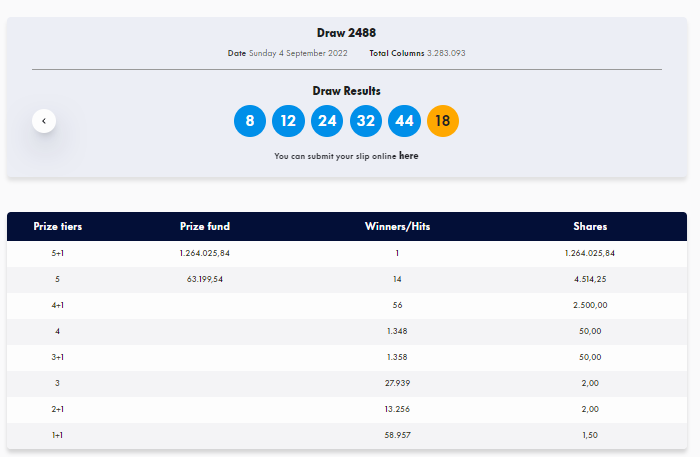Open the 'here' online slip link
The image size is (700, 457).
click(408, 156)
